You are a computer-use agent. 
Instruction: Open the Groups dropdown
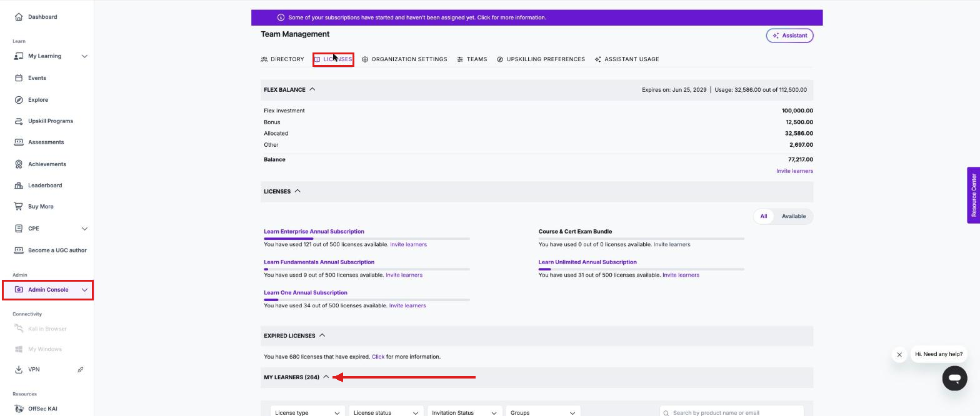tap(543, 412)
